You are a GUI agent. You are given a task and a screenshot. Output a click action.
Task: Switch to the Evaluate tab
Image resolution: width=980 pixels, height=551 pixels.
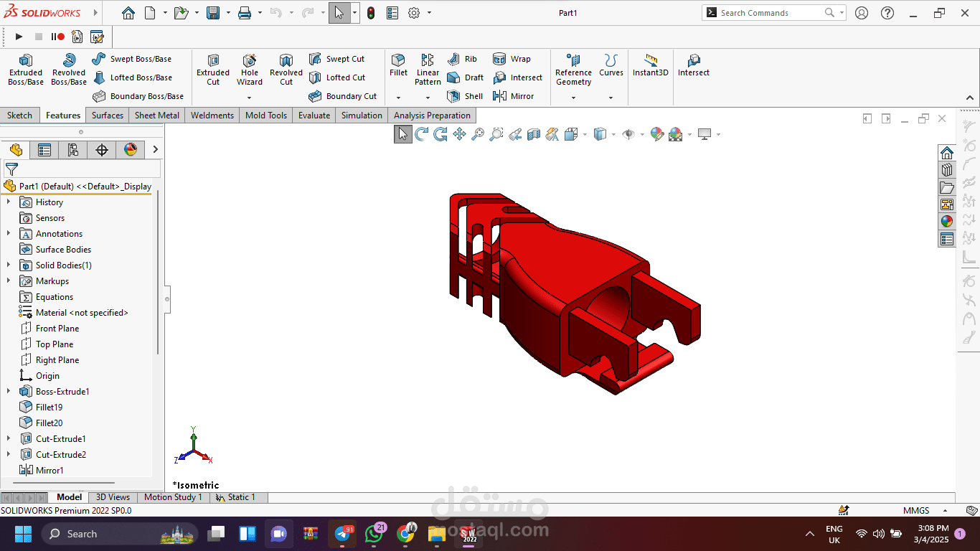(314, 116)
